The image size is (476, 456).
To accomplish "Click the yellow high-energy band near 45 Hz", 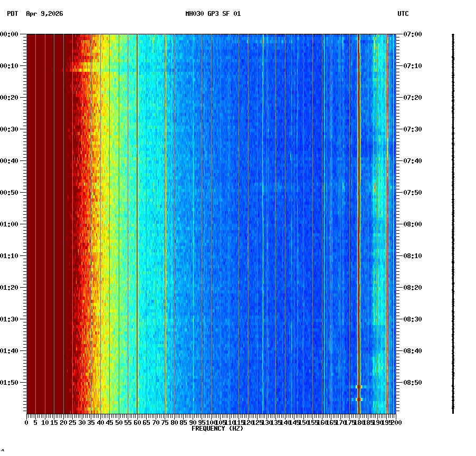I will [x=109, y=211].
